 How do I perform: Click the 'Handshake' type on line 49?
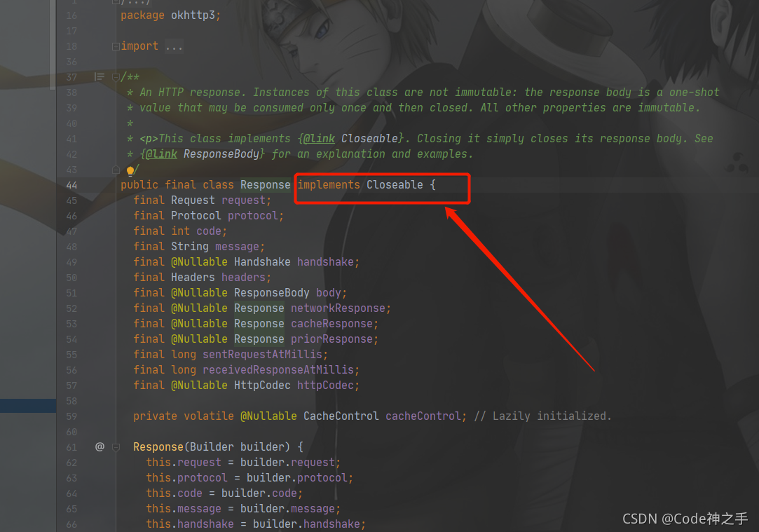262,262
